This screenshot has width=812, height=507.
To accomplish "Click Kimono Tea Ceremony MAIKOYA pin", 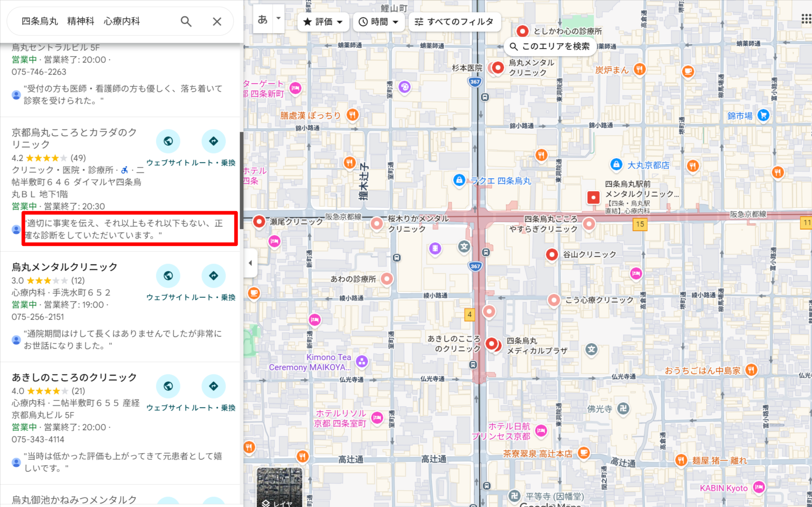I will pos(362,362).
